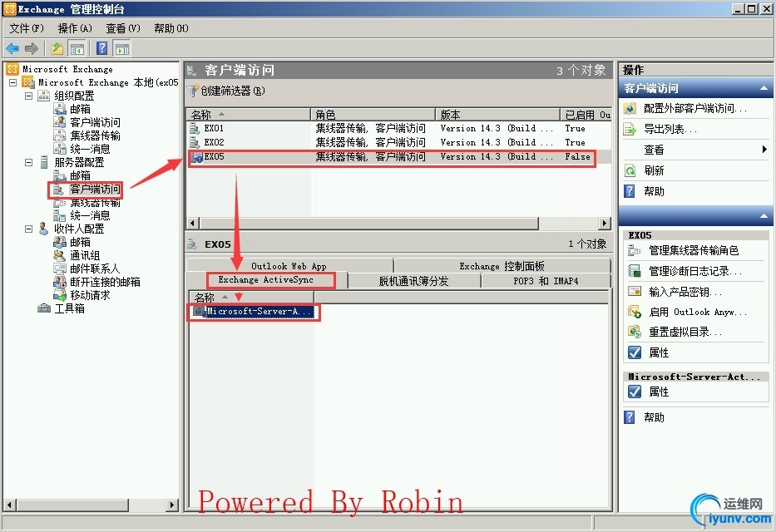
Task: Open the 查看 submenu arrow in actions
Action: [764, 150]
